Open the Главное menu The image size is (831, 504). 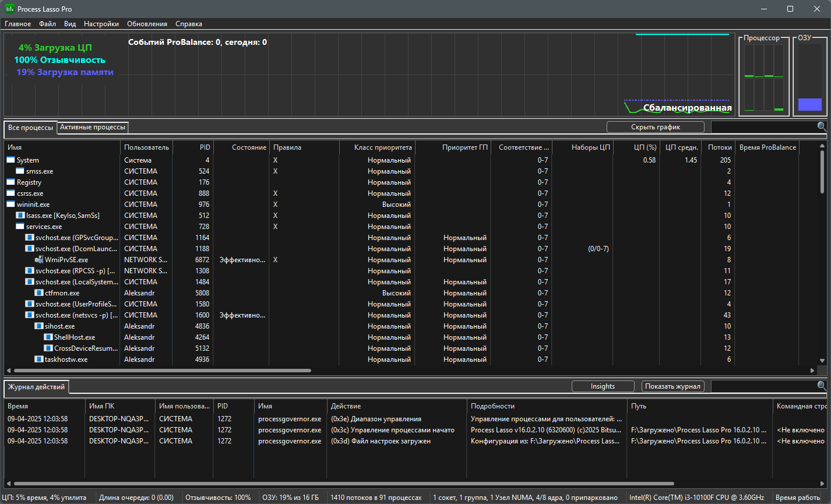pyautogui.click(x=18, y=24)
